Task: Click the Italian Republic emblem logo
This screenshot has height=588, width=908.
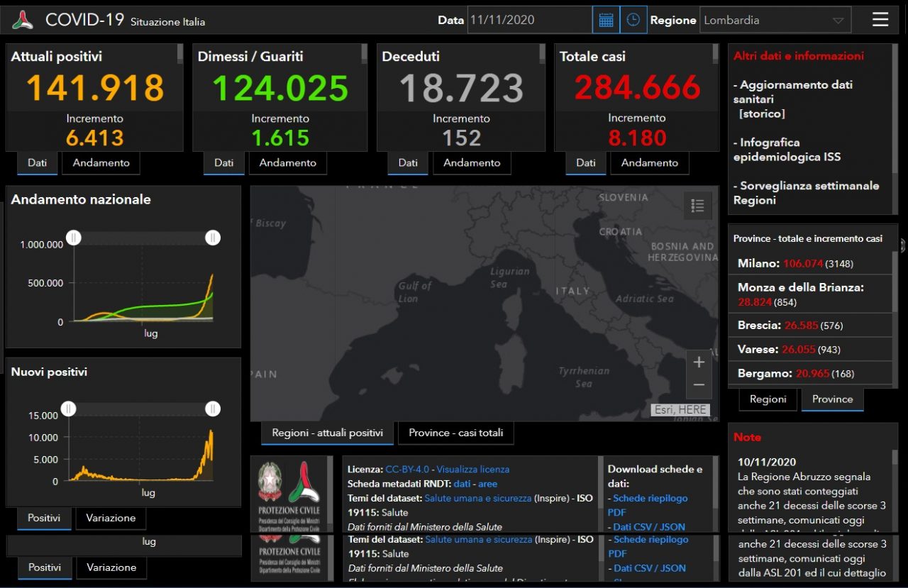Action: [x=270, y=482]
